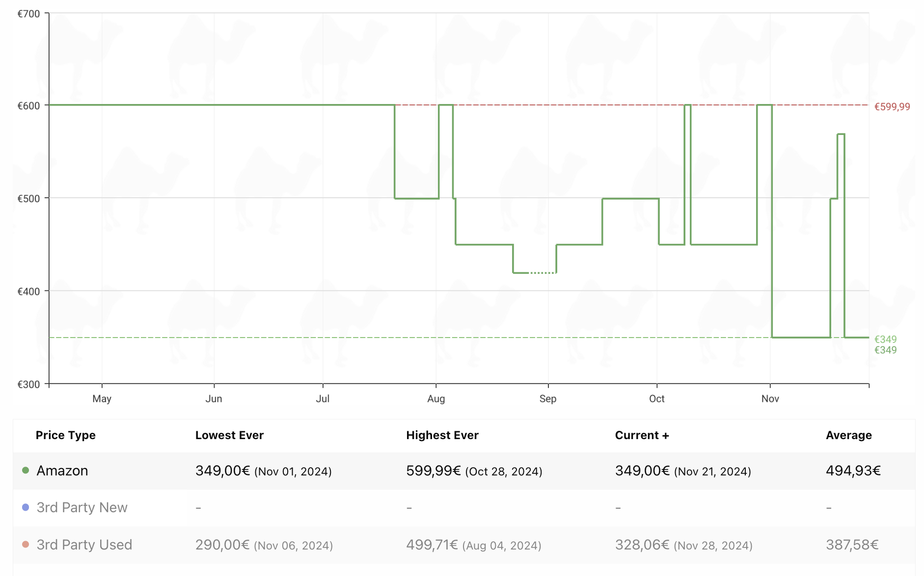Click the green Amazon legend dot
Image resolution: width=924 pixels, height=576 pixels.
[26, 471]
